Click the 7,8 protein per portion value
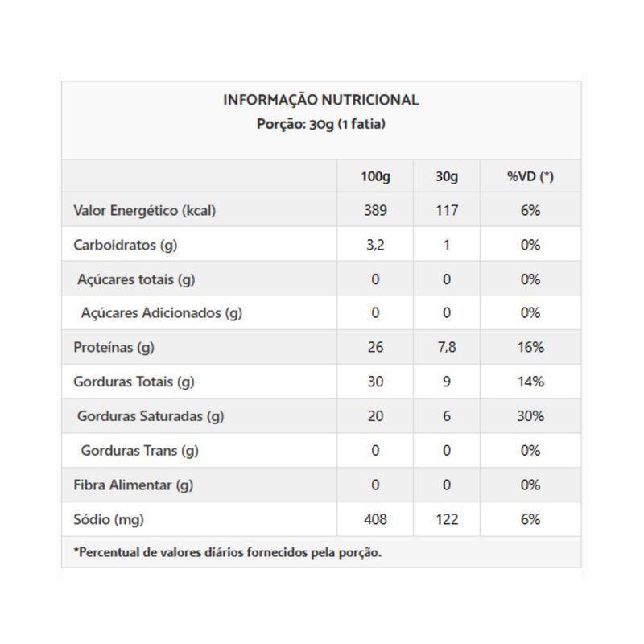The height and width of the screenshot is (644, 644). pyautogui.click(x=447, y=348)
